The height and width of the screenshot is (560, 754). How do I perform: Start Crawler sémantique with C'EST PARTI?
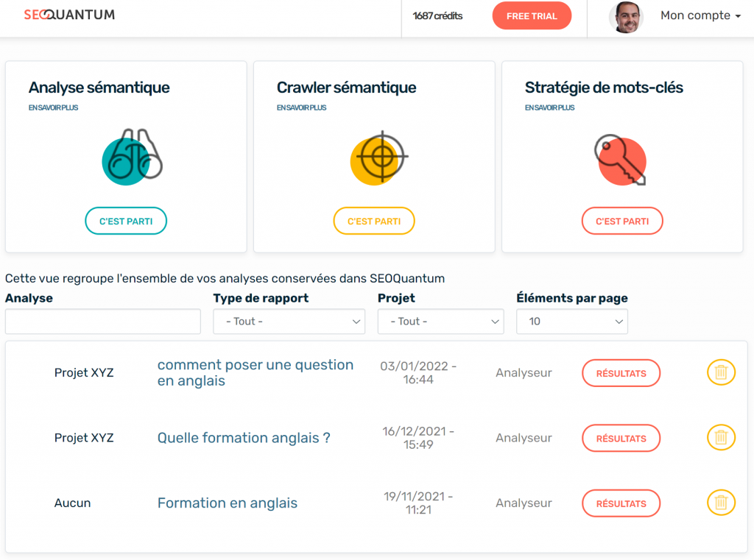[374, 221]
